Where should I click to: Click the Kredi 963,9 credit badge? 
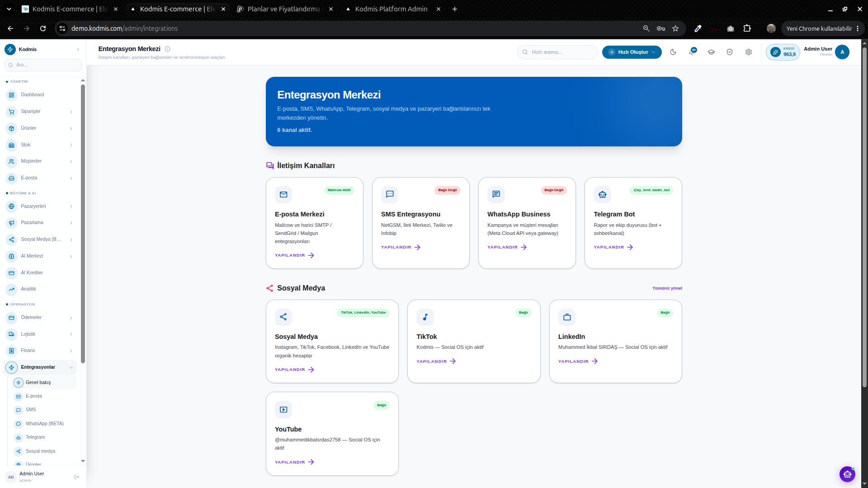[x=783, y=52]
